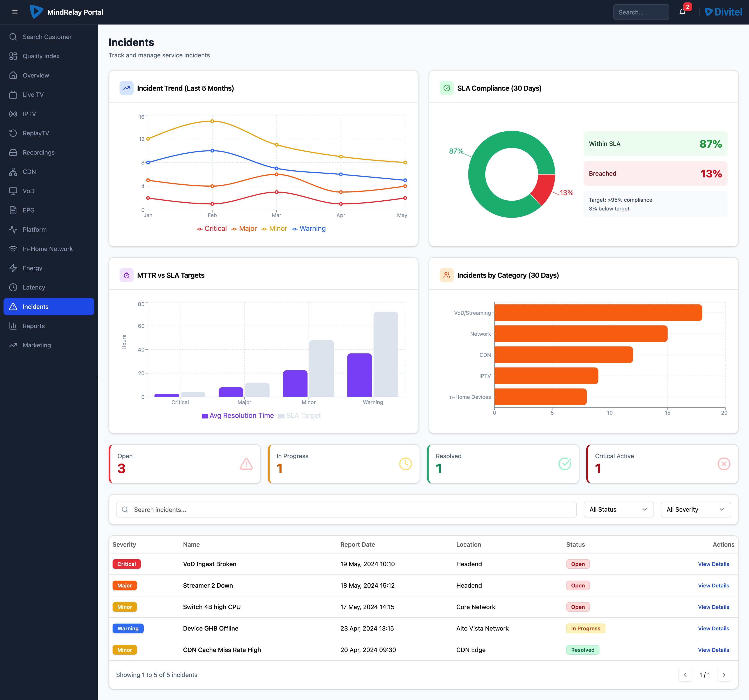The image size is (749, 700).
Task: Click the SLA Compliance checkmark icon
Action: 447,88
